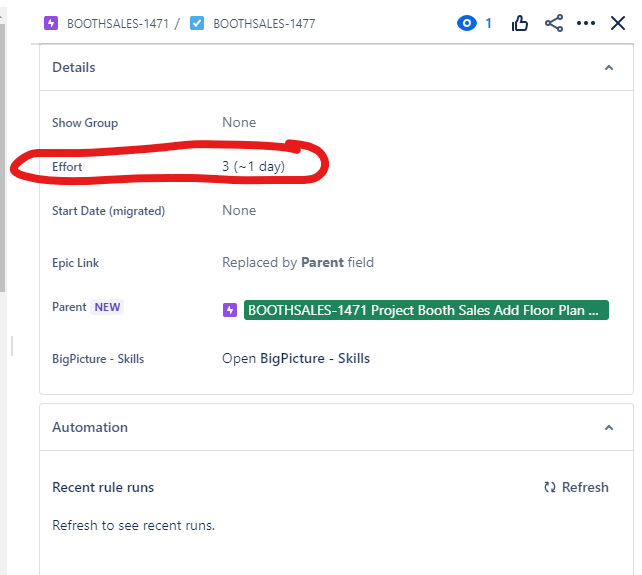Toggle watch issue eye icon
The image size is (642, 575).
click(x=467, y=23)
